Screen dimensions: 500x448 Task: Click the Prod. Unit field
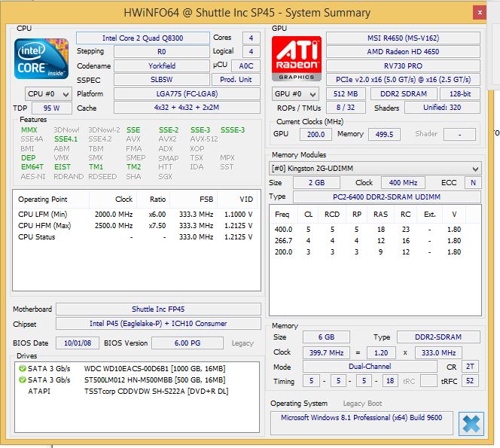[x=236, y=79]
